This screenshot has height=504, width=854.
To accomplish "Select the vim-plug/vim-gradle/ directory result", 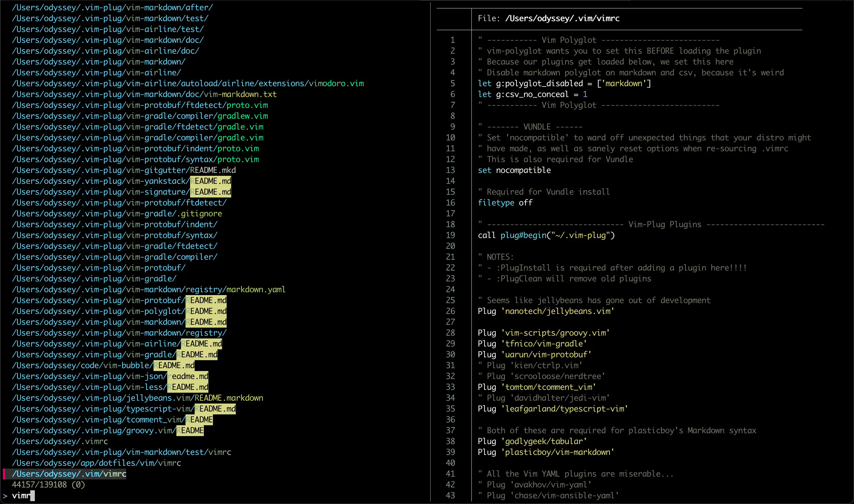I will 94,278.
